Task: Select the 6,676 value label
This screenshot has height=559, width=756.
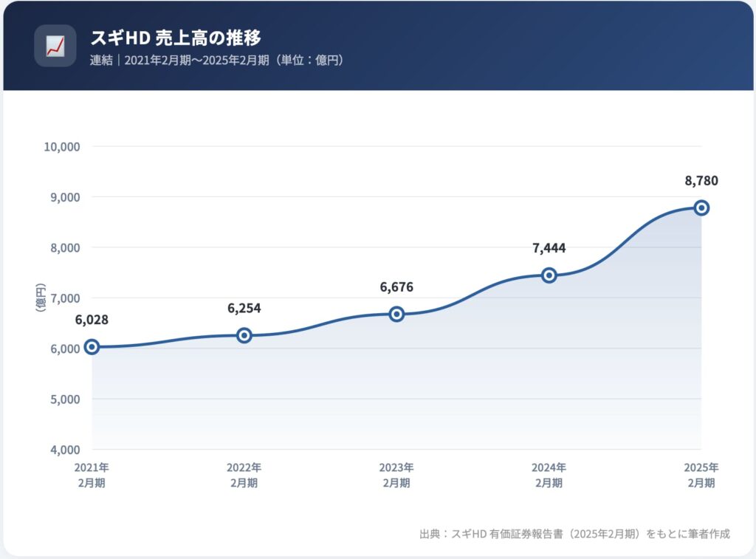Action: (396, 287)
